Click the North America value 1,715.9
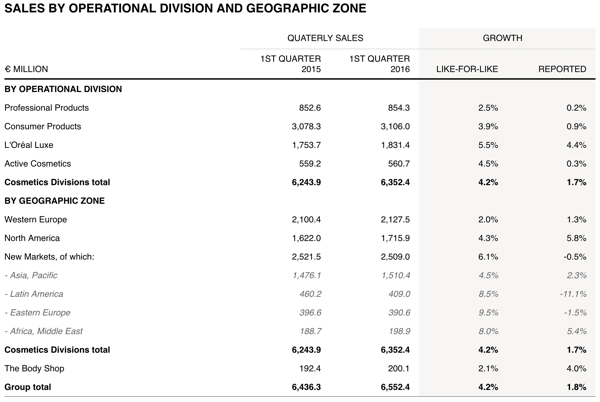The width and height of the screenshot is (600, 402). point(395,238)
